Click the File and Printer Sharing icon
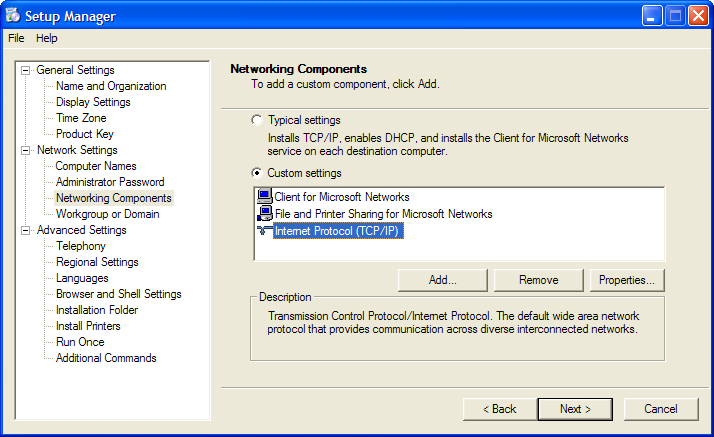The width and height of the screenshot is (714, 437). click(x=265, y=213)
